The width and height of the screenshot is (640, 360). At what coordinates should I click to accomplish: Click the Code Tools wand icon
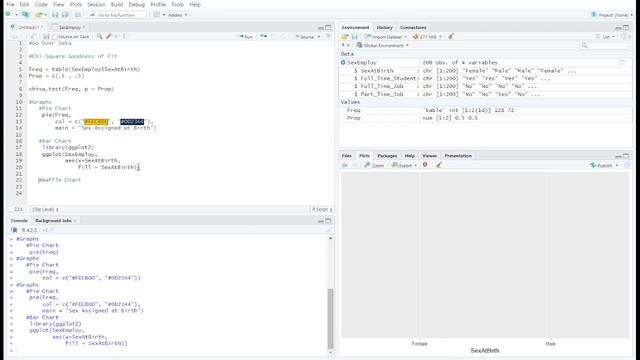pyautogui.click(x=109, y=36)
